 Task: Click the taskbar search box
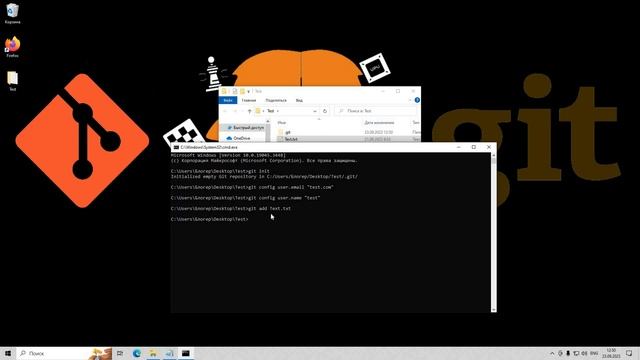tap(65, 353)
